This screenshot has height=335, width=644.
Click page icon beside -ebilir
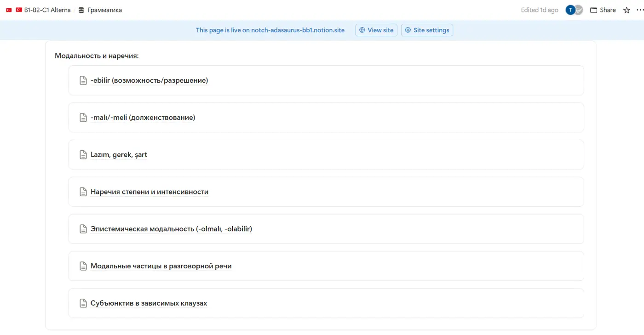pos(83,80)
